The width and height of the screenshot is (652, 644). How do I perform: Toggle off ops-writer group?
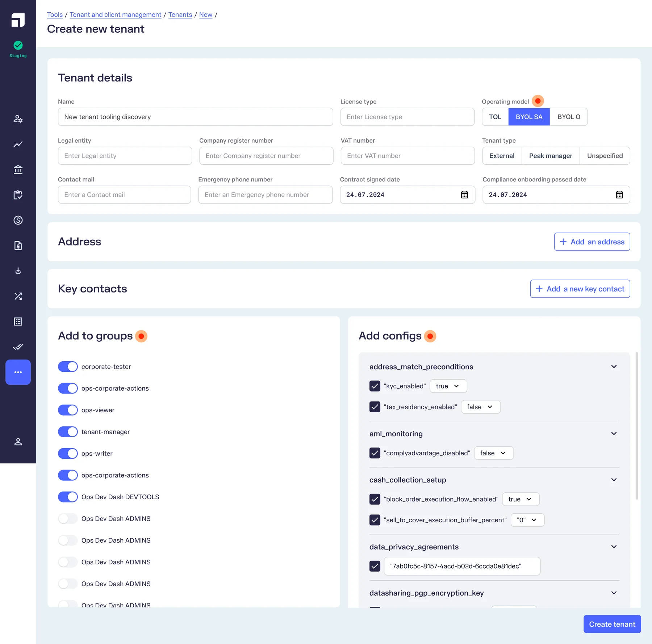click(68, 453)
